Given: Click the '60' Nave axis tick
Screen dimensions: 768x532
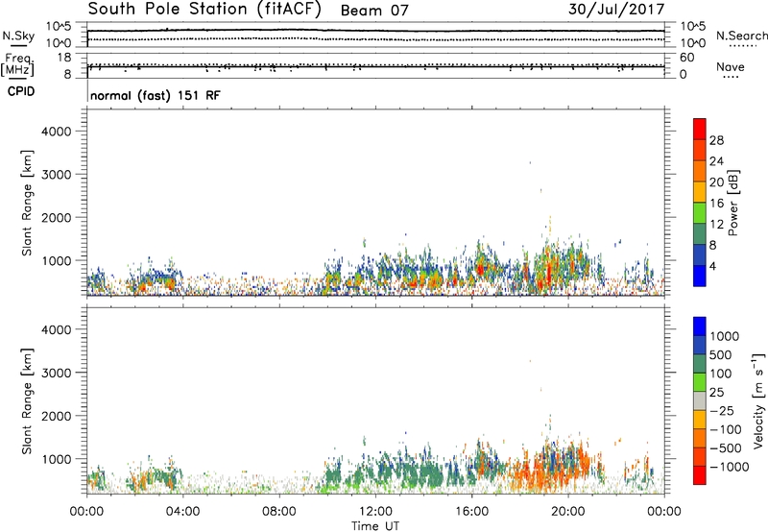Looking at the screenshot, I should (686, 58).
